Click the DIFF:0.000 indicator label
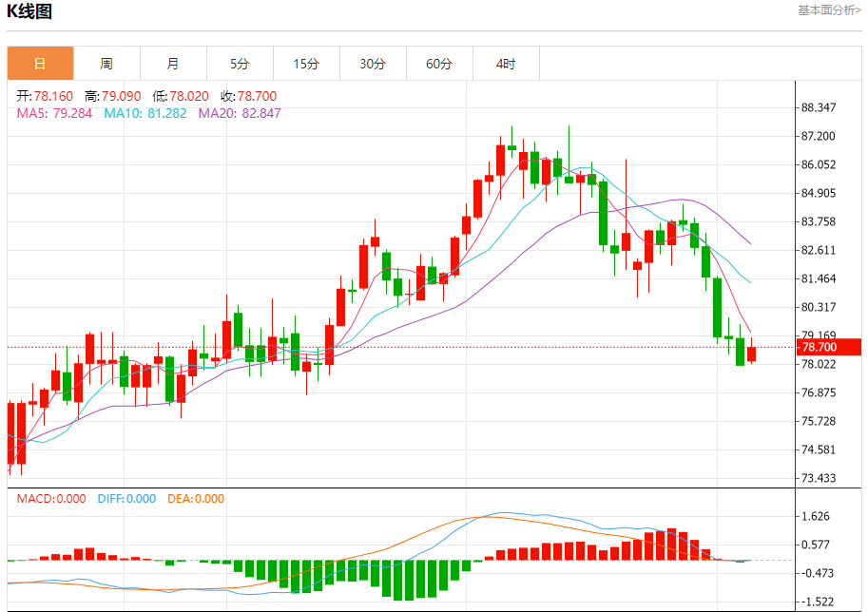This screenshot has height=612, width=868. (x=126, y=499)
